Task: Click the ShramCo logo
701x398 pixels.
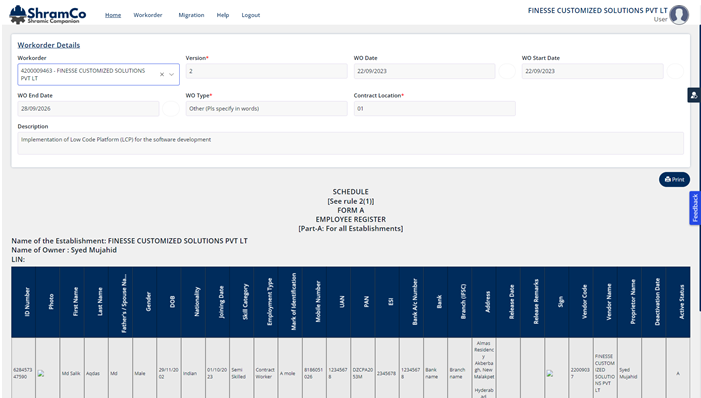Action: point(48,15)
